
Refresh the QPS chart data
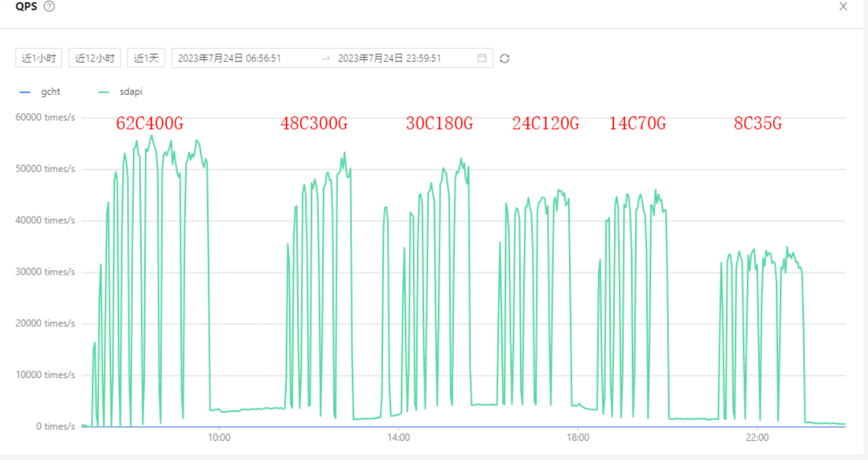[x=505, y=58]
